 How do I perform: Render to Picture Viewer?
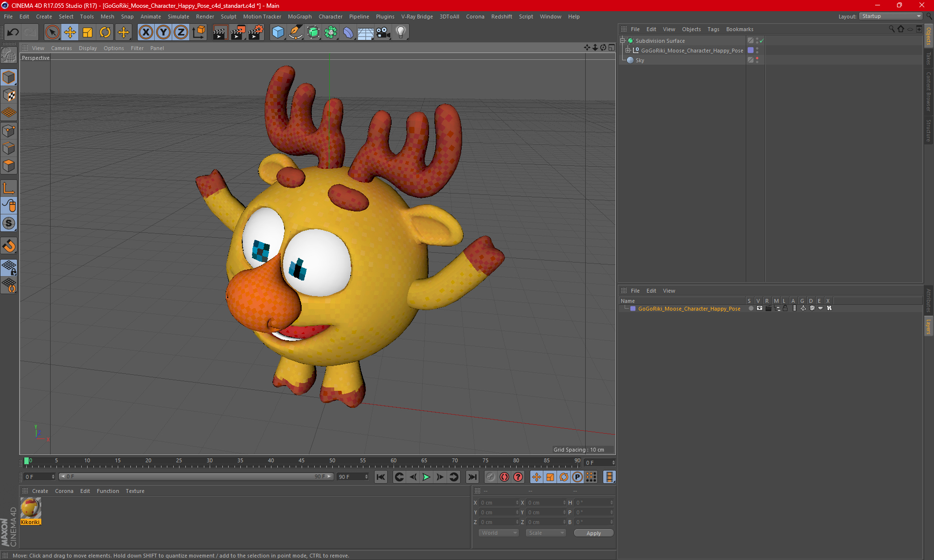coord(238,33)
